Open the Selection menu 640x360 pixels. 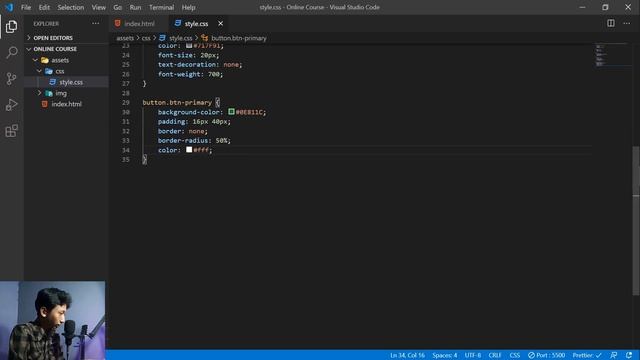(71, 7)
